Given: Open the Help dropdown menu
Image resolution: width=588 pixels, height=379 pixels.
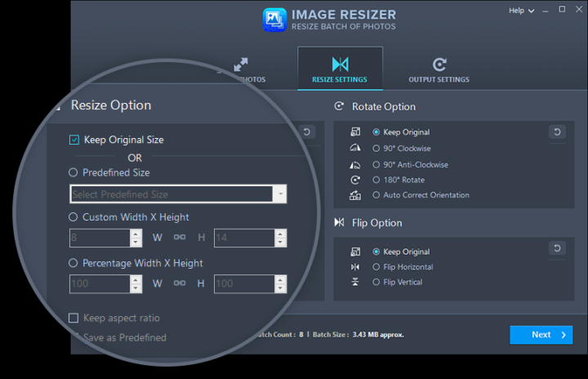Looking at the screenshot, I should (521, 11).
